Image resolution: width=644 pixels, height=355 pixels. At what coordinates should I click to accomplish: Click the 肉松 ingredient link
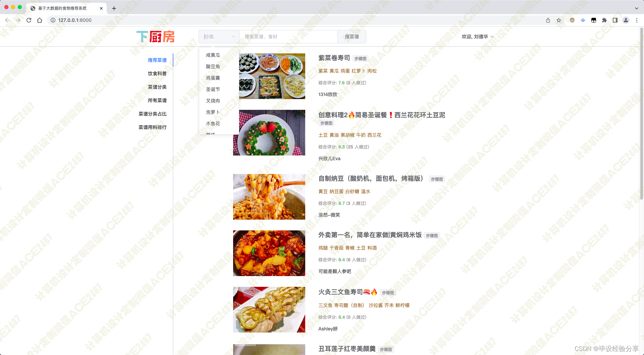click(x=372, y=71)
